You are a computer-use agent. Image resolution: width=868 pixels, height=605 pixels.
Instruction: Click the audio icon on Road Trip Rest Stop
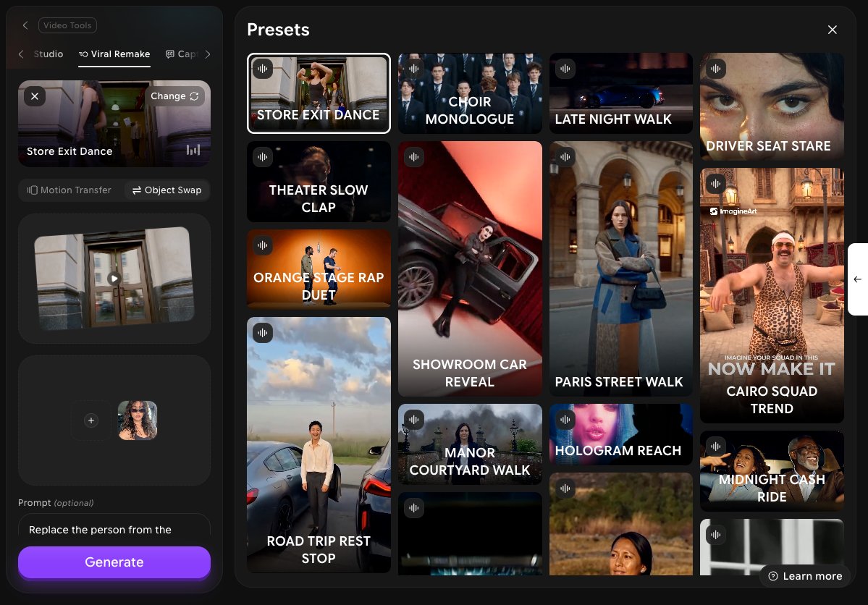point(262,333)
